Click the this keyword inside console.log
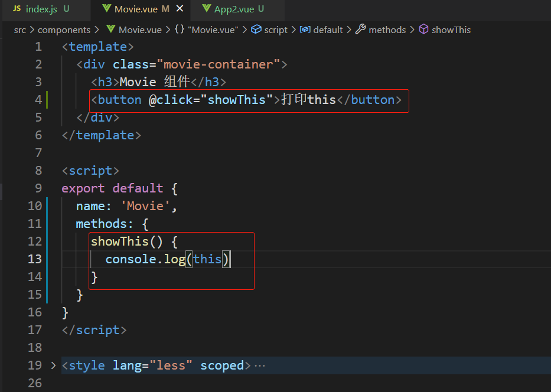 [x=207, y=260]
